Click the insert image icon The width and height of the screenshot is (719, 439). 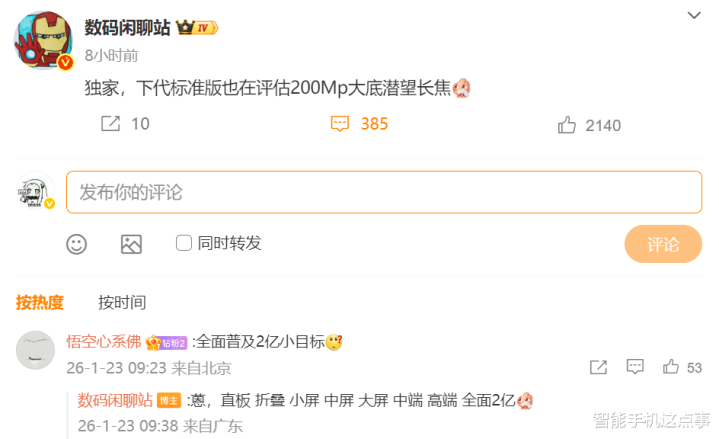131,244
